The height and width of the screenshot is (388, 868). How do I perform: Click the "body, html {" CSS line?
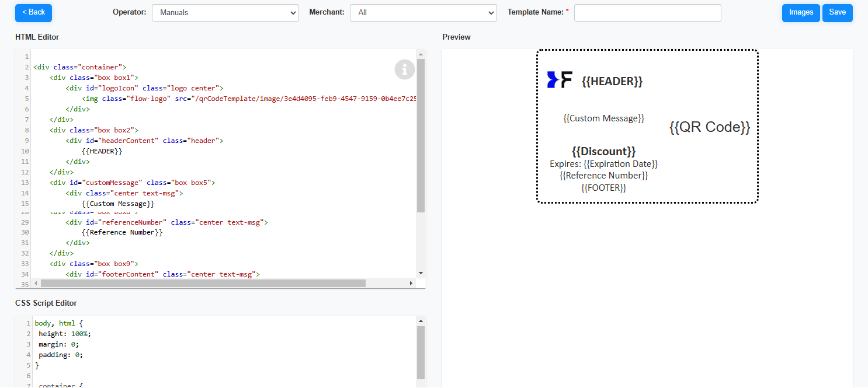tap(59, 323)
